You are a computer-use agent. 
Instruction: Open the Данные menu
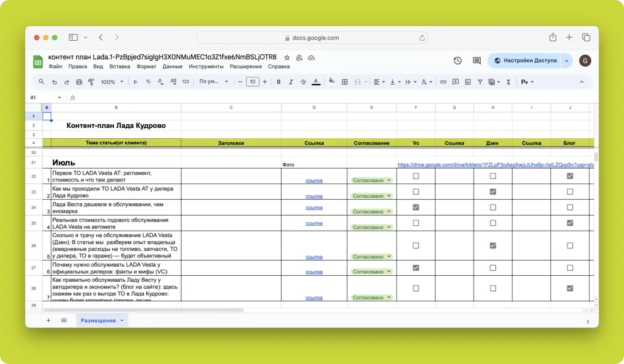click(172, 66)
